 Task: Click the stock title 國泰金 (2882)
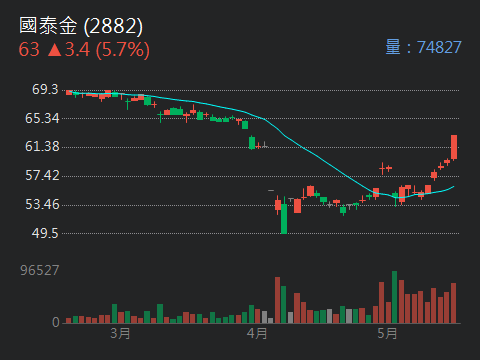(x=81, y=26)
